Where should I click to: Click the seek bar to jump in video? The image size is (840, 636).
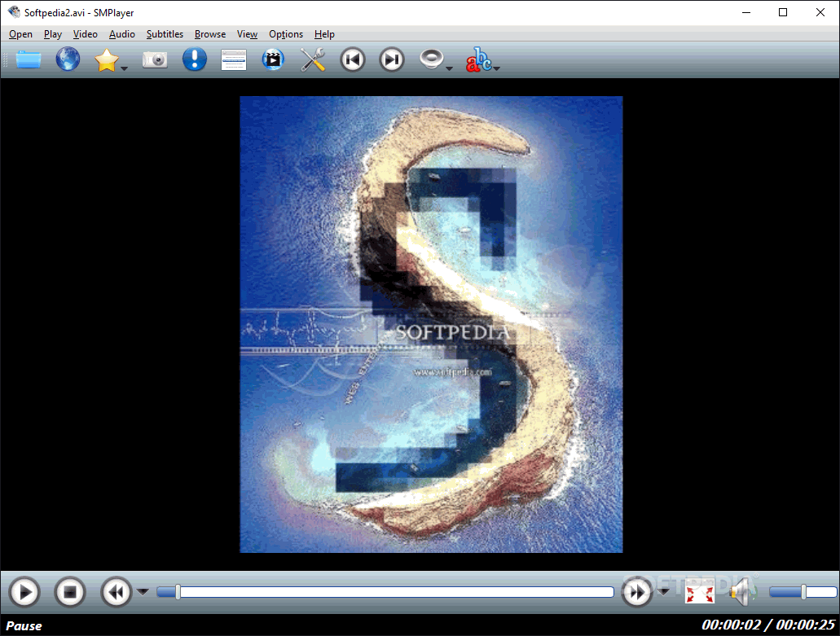[x=385, y=591]
